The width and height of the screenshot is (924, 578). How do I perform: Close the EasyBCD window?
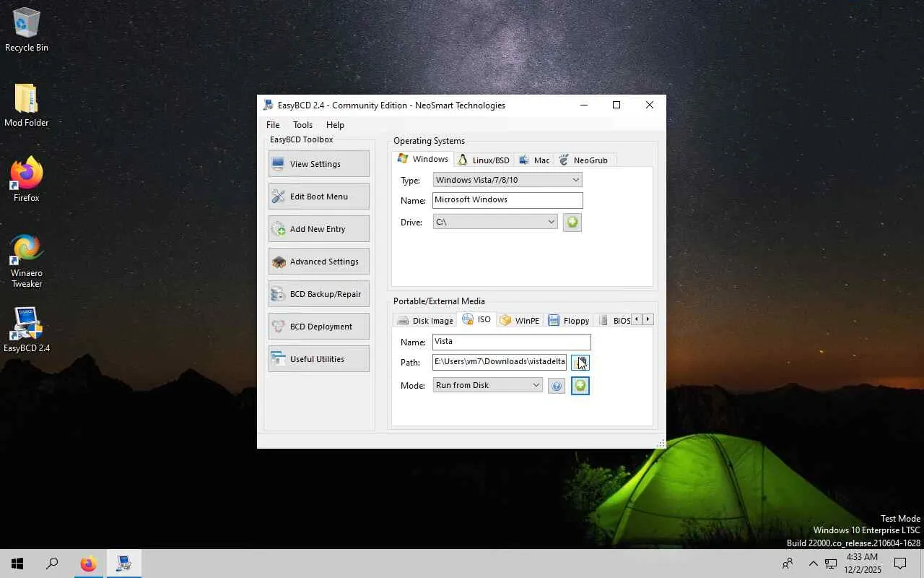click(650, 105)
